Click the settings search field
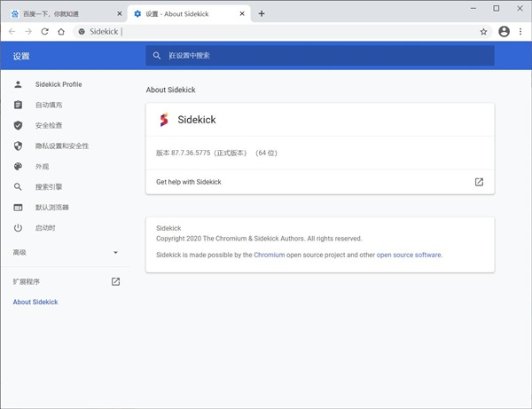 [319, 56]
